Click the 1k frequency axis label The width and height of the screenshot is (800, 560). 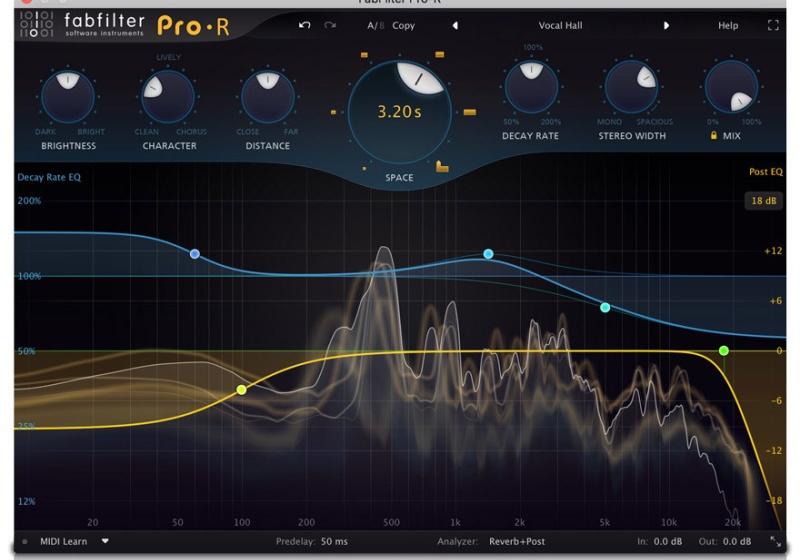(455, 522)
